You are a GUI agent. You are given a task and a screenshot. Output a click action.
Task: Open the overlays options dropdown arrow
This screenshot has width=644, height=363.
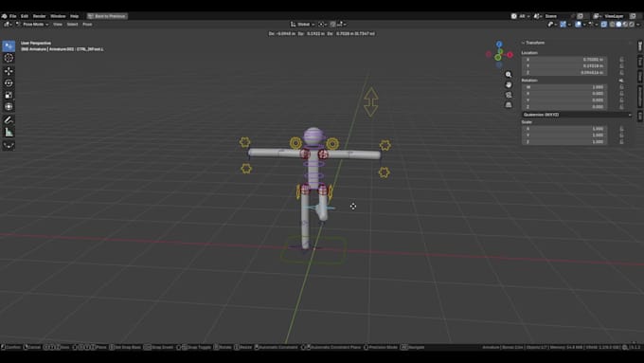click(584, 25)
